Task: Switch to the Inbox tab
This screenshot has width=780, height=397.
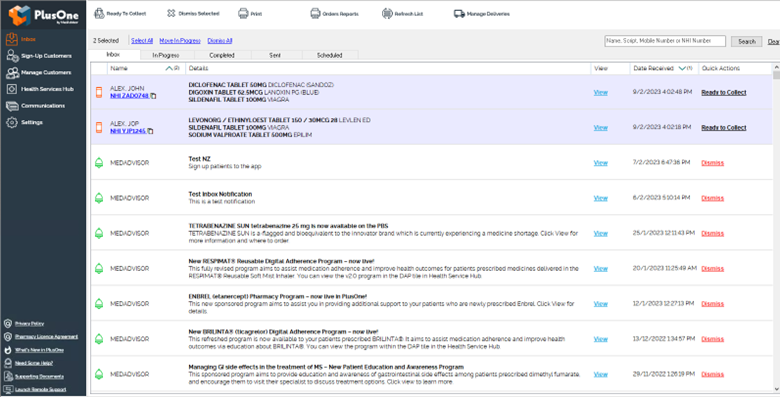Action: click(113, 55)
